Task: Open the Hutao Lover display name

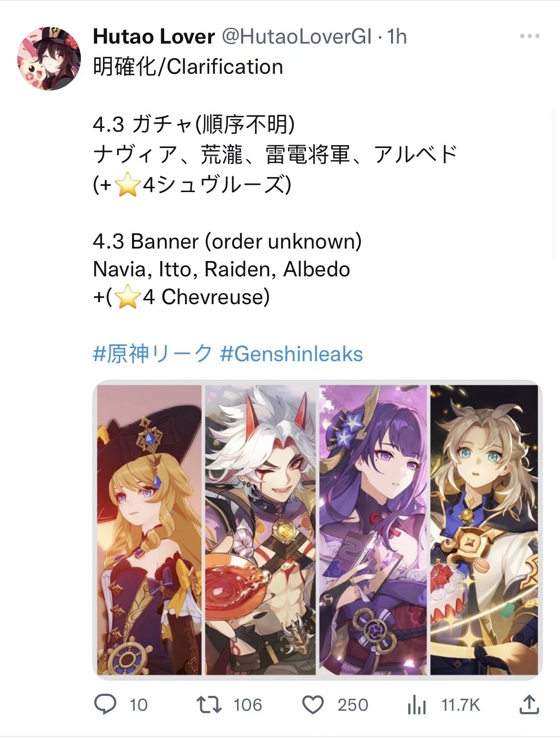Action: (154, 37)
